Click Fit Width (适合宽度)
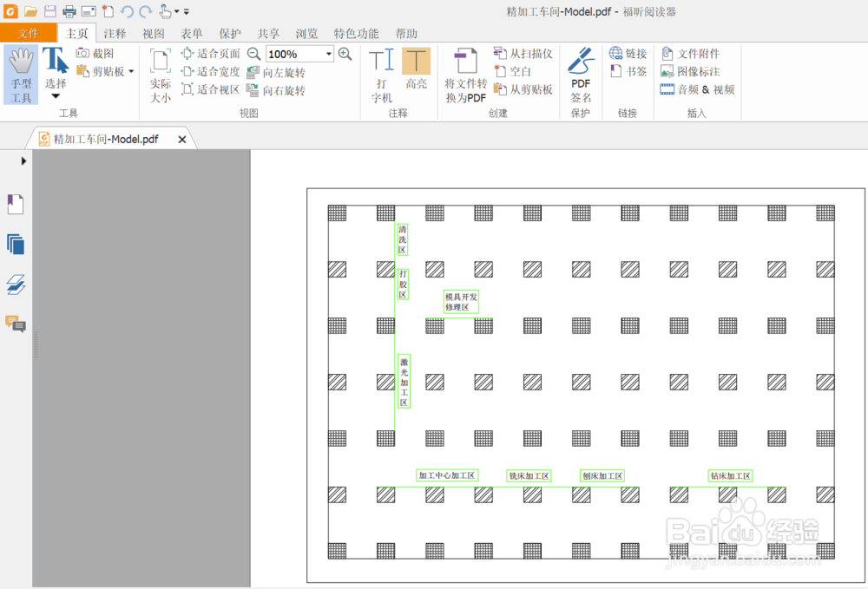Image resolution: width=868 pixels, height=589 pixels. click(x=210, y=71)
